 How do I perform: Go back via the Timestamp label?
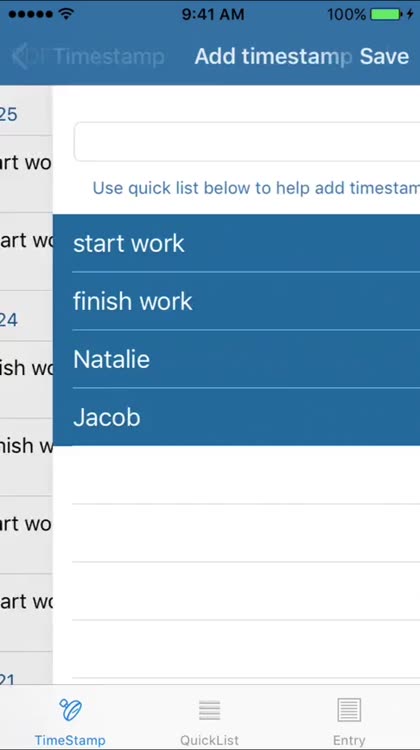coord(109,57)
